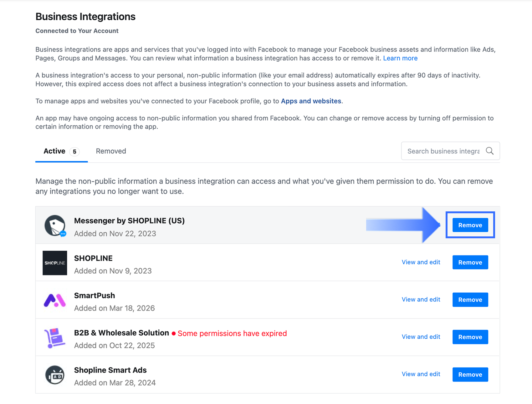Click the Added on Mar 28, 2024 date

(x=115, y=383)
